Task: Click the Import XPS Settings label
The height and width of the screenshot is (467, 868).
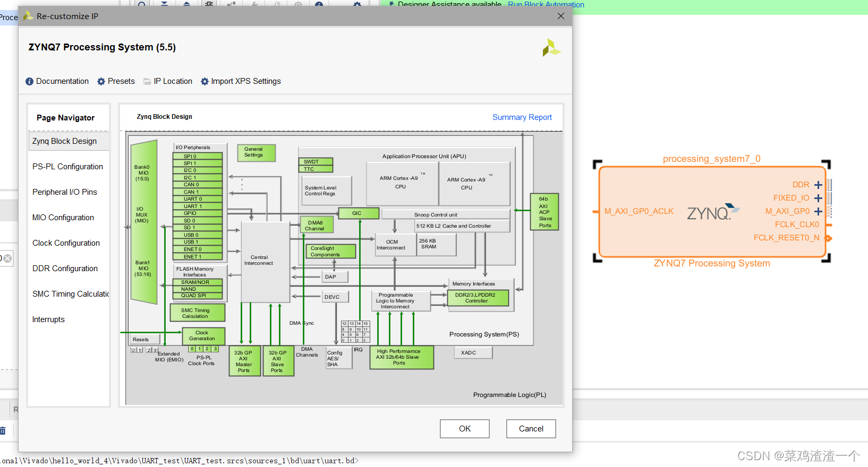Action: coord(246,81)
